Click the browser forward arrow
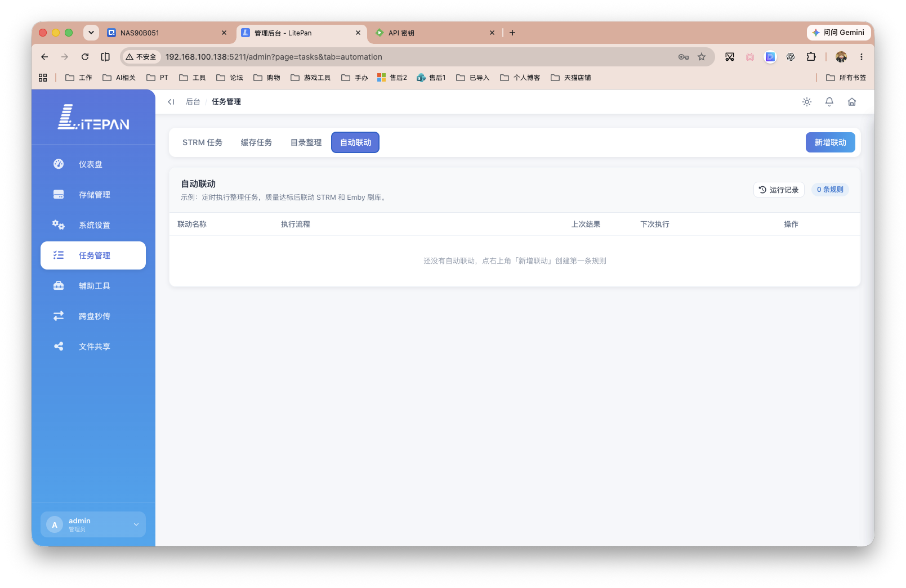 click(65, 57)
